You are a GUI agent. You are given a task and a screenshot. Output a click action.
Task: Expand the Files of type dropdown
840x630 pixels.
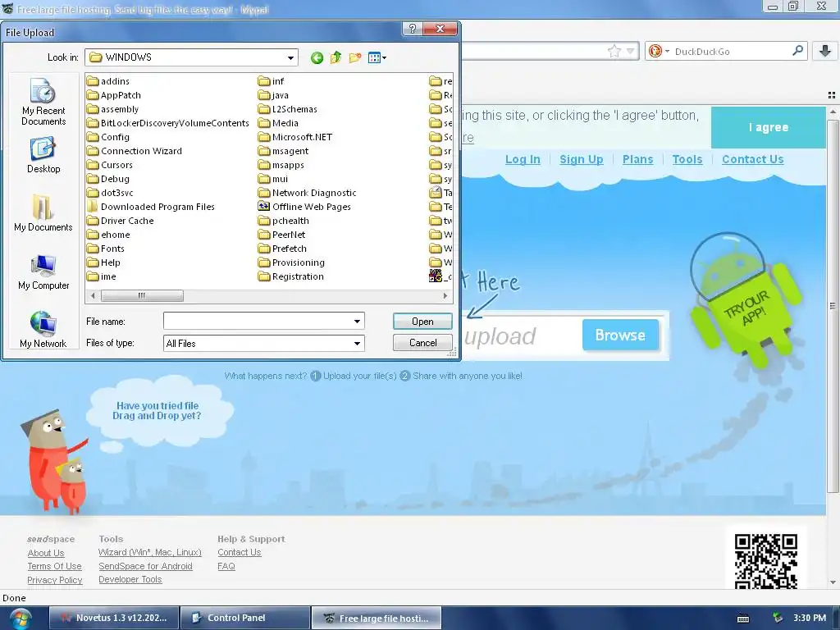[357, 344]
